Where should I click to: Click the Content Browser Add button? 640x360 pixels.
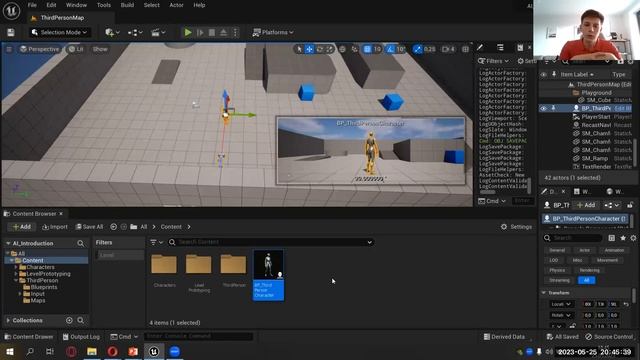click(x=22, y=227)
